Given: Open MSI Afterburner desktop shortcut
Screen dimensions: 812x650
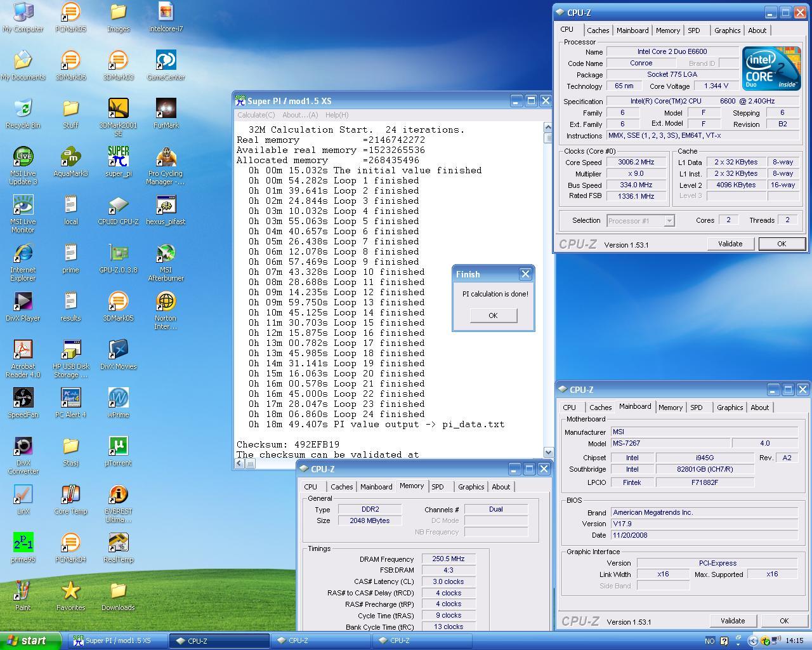Looking at the screenshot, I should (166, 262).
